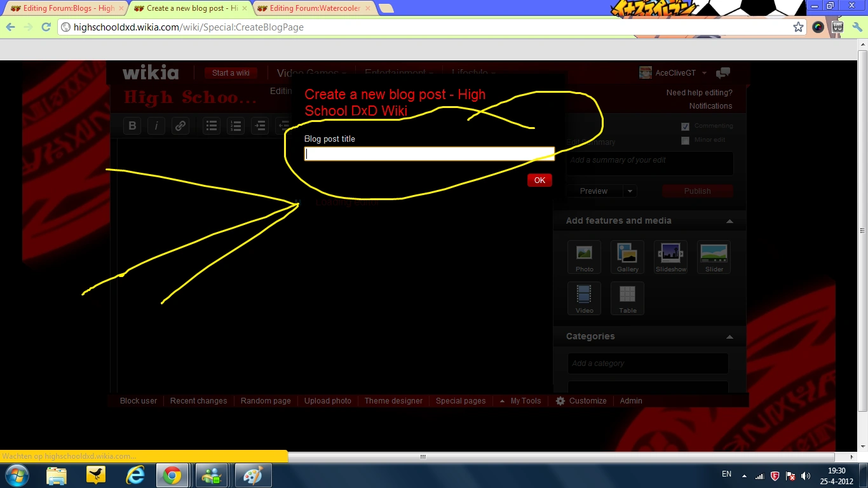
Task: Reload the current page
Action: click(46, 27)
